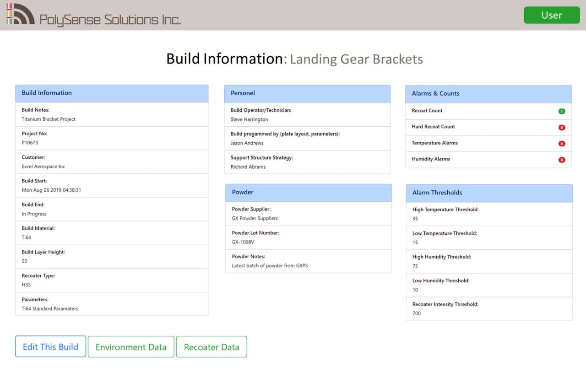This screenshot has height=392, width=586.
Task: Click the PolySense Solutions logo icon
Action: (20, 14)
